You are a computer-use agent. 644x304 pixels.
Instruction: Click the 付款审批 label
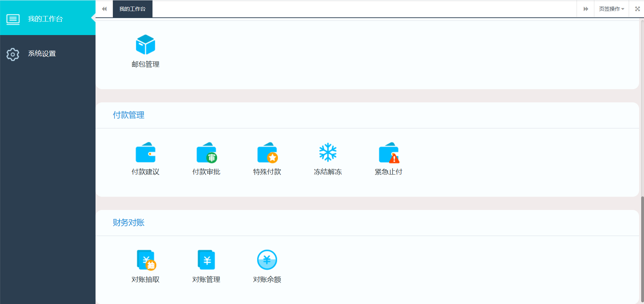click(206, 172)
